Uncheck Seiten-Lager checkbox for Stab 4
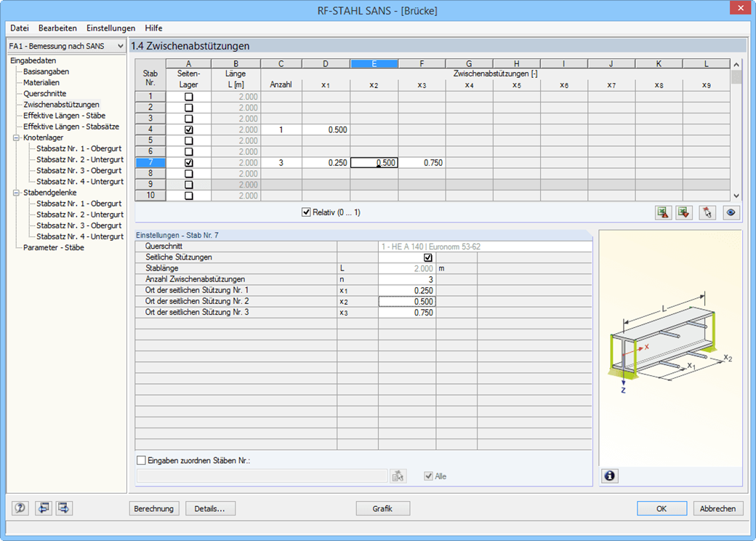This screenshot has width=756, height=541. [189, 129]
